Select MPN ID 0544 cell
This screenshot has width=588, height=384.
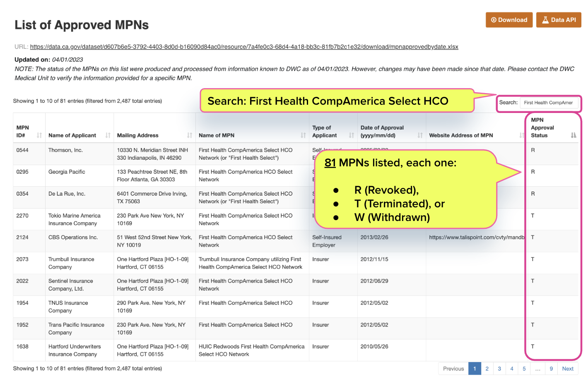29,154
